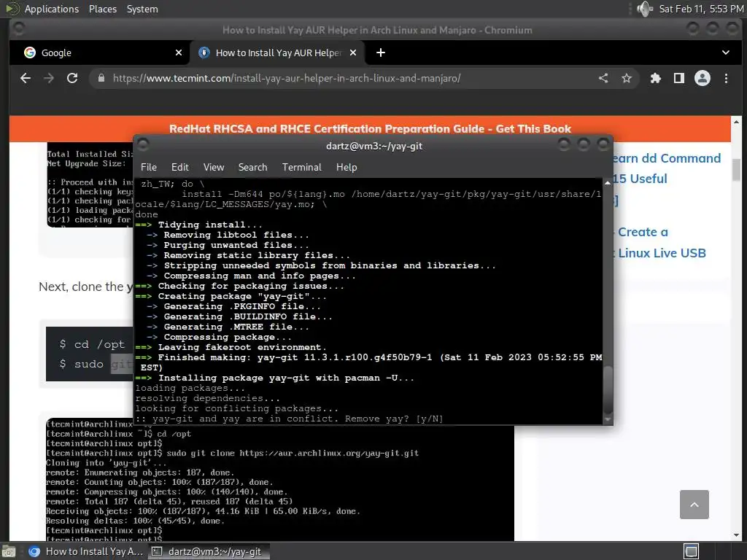This screenshot has width=747, height=560.
Task: Open a new browser tab
Action: [x=381, y=52]
